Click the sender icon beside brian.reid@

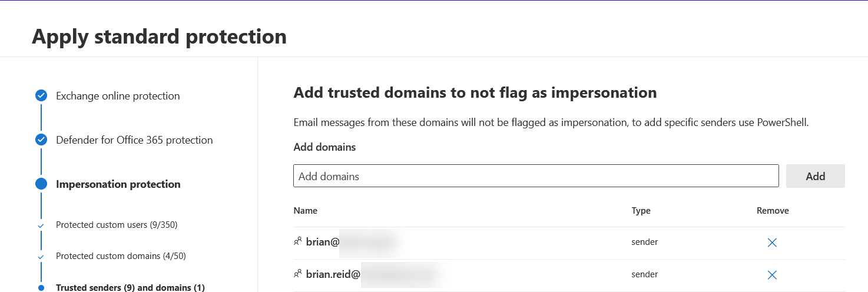tap(297, 274)
